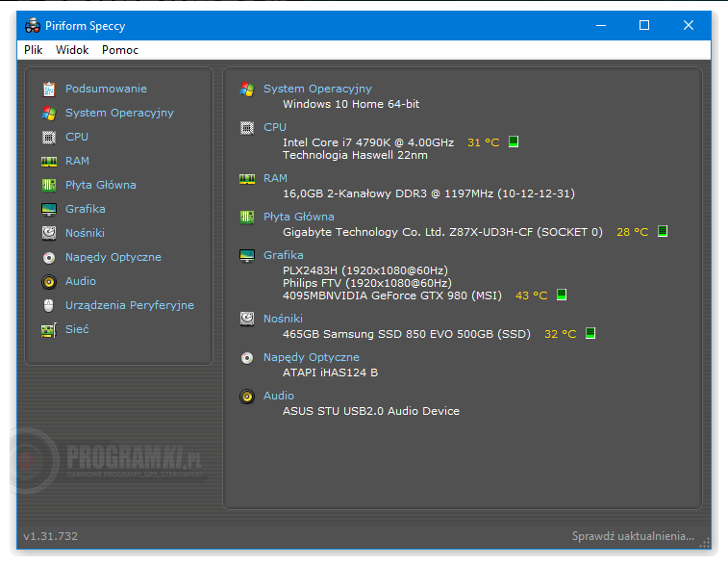
Task: Click the RAM heading link in summary
Action: 275,178
